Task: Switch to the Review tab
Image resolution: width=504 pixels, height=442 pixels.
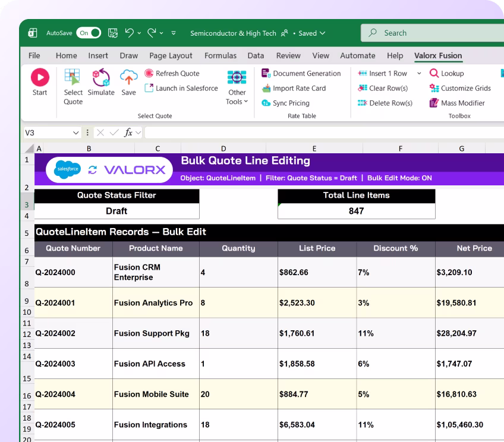Action: [x=288, y=56]
